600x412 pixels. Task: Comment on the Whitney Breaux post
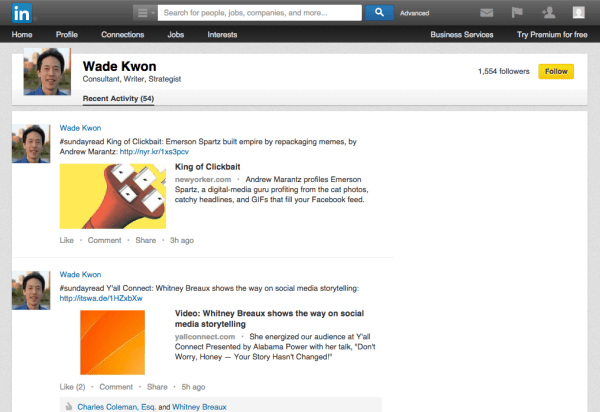[x=116, y=387]
